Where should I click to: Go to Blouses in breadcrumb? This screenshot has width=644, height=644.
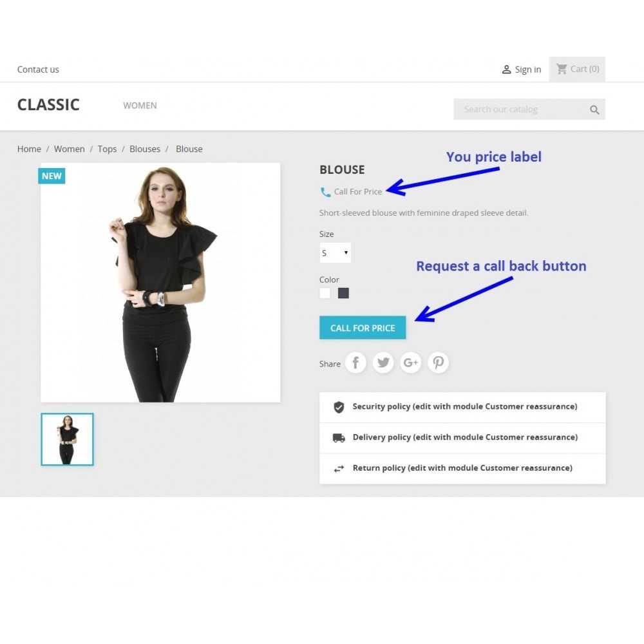tap(145, 149)
